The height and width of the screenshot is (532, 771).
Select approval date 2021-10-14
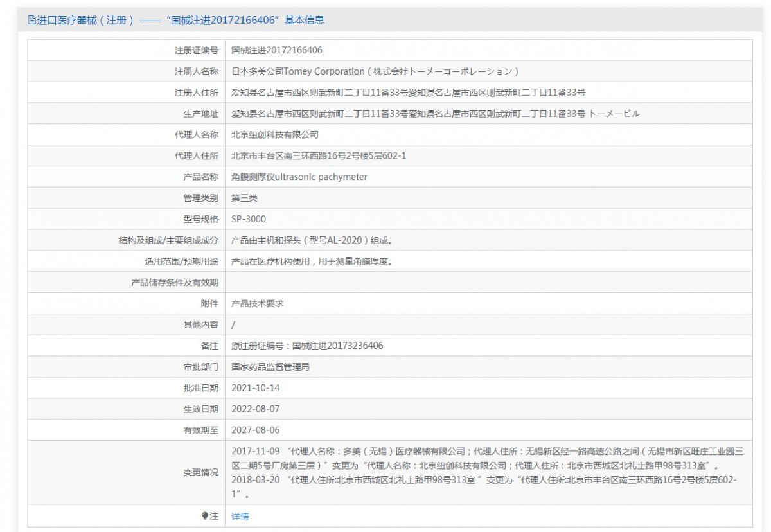(x=256, y=388)
